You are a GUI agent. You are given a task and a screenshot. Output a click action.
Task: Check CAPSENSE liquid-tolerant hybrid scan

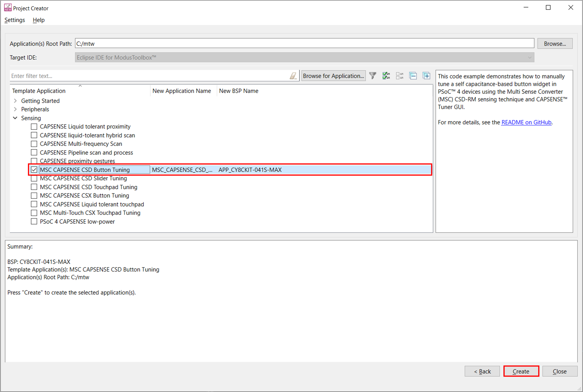click(x=34, y=135)
